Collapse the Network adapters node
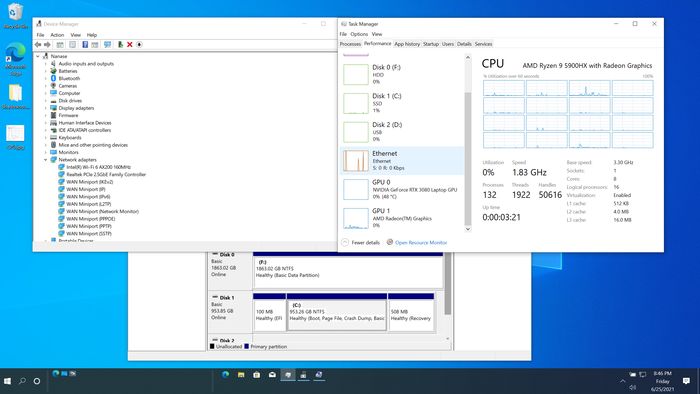The height and width of the screenshot is (394, 700). [x=46, y=160]
